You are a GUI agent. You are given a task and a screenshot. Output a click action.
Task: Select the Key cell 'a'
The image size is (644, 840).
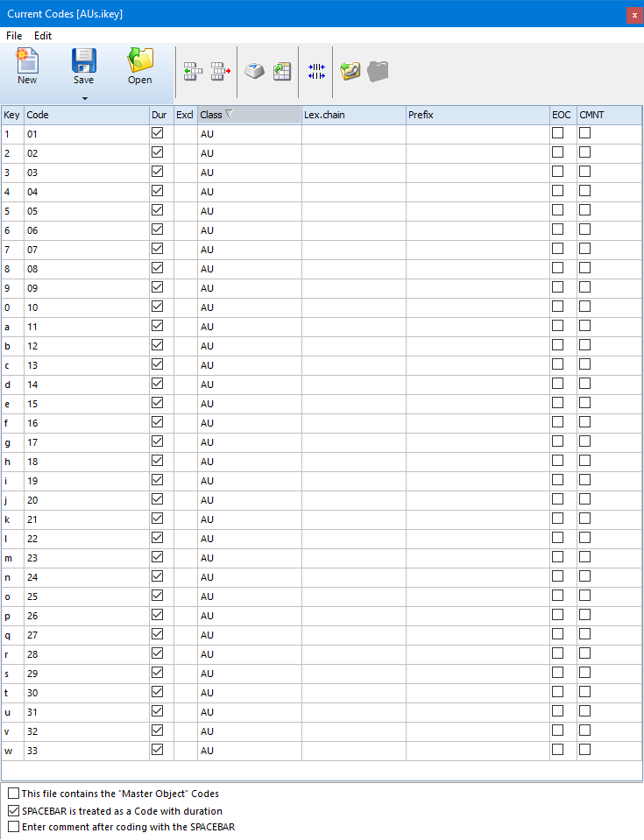click(12, 327)
